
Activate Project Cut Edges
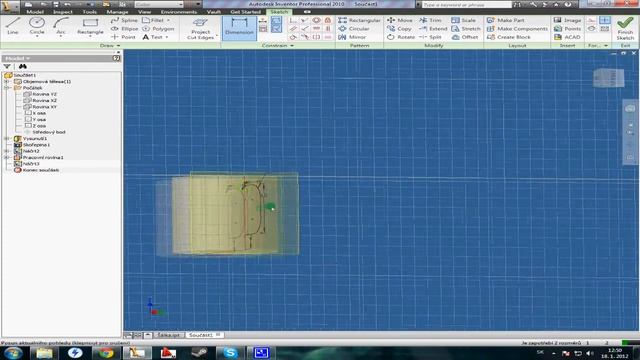pyautogui.click(x=200, y=28)
